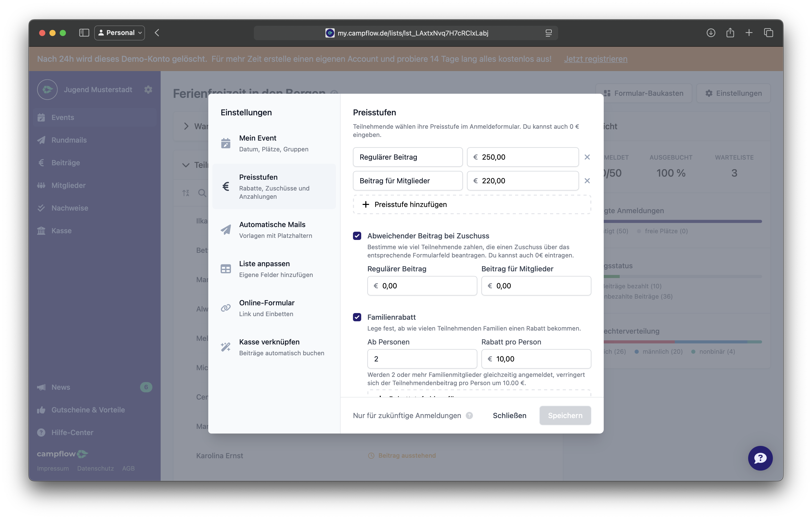Open the chat help bubble icon
Image resolution: width=812 pixels, height=519 pixels.
(x=760, y=458)
